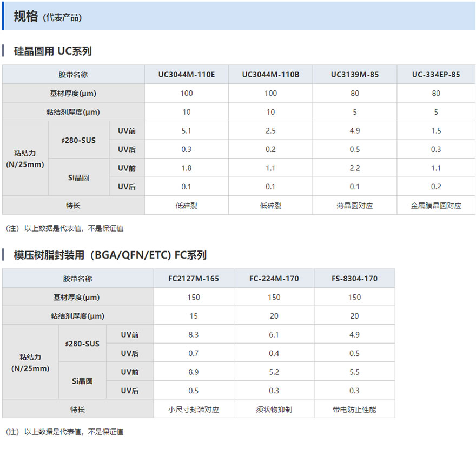
Task: Click the FS-8304-170 column header
Action: [354, 279]
